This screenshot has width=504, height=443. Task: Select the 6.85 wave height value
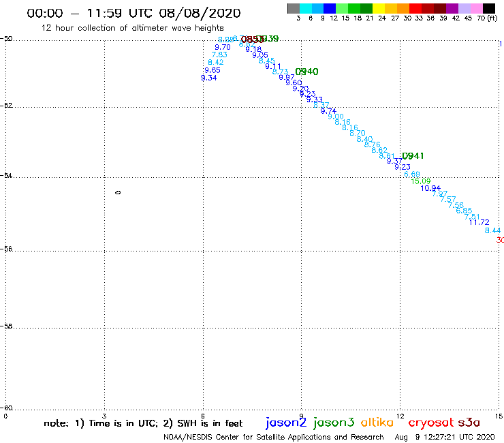pos(464,211)
